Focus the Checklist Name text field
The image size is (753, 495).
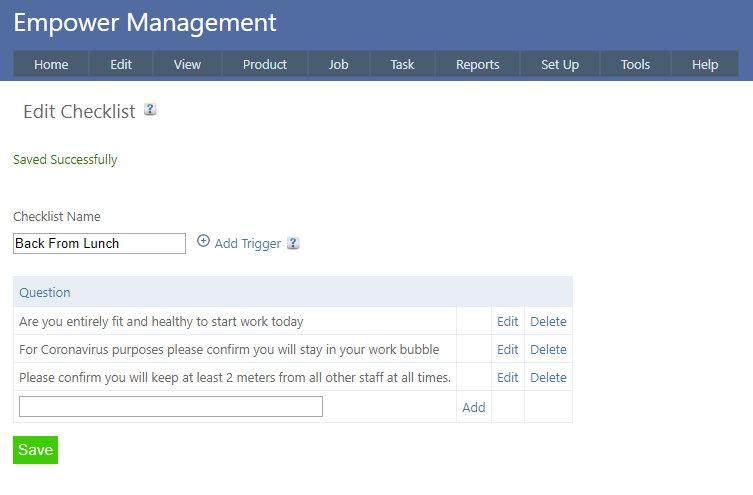pyautogui.click(x=99, y=243)
